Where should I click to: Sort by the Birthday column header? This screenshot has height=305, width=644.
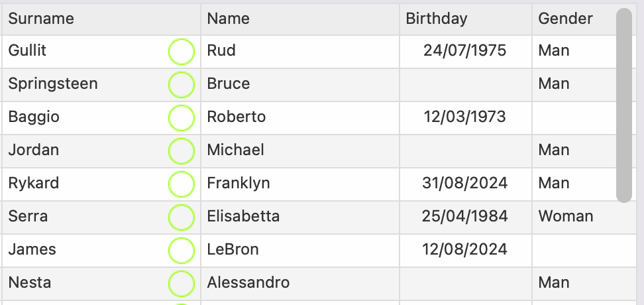pyautogui.click(x=437, y=19)
